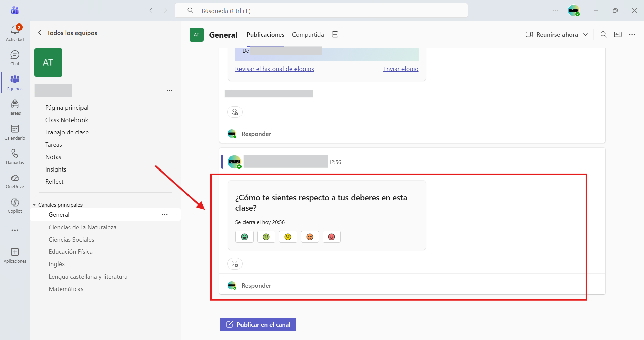Image resolution: width=644 pixels, height=340 pixels.
Task: Select the neutral yellow face
Action: pos(288,237)
